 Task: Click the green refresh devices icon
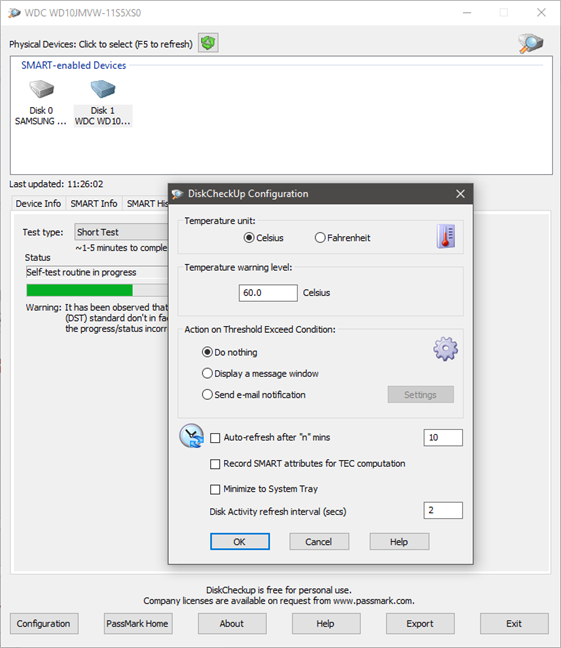coord(208,43)
